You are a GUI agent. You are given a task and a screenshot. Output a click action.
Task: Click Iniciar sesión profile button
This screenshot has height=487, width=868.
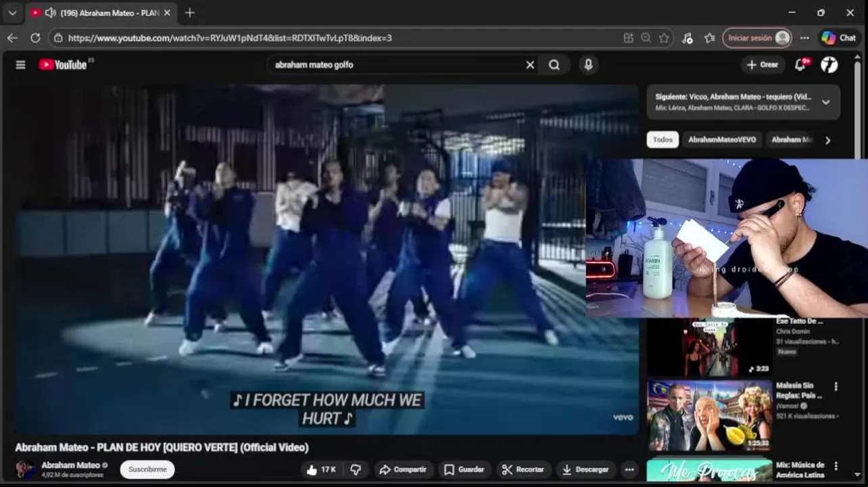pyautogui.click(x=756, y=38)
